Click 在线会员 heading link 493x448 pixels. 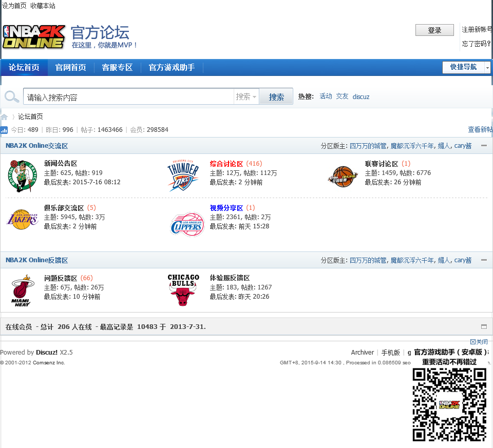click(x=18, y=327)
